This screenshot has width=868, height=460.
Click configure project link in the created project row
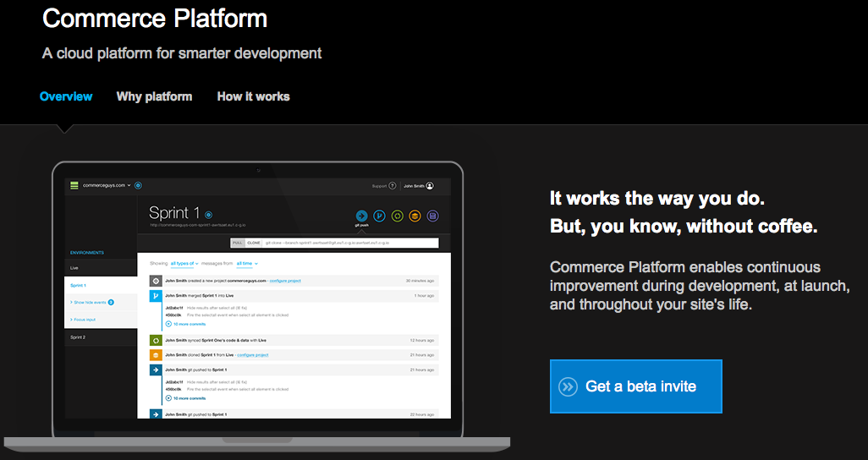click(x=285, y=282)
